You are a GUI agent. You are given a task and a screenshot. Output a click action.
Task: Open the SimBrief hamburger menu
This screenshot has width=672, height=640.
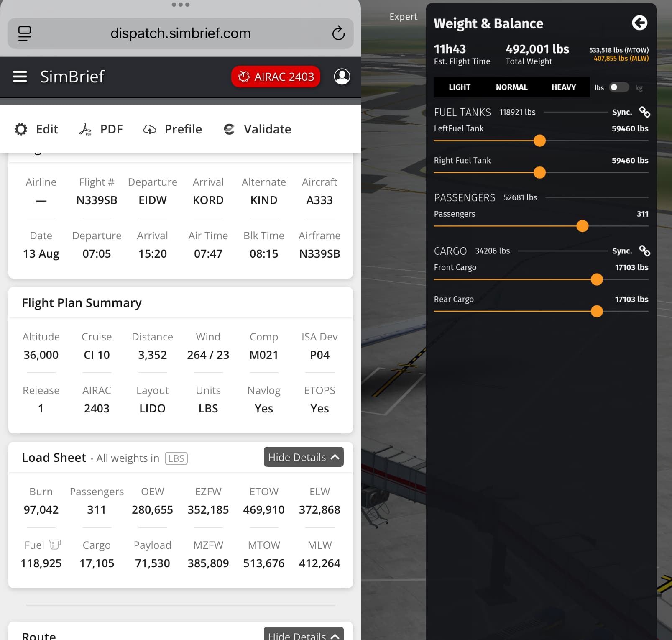[20, 77]
